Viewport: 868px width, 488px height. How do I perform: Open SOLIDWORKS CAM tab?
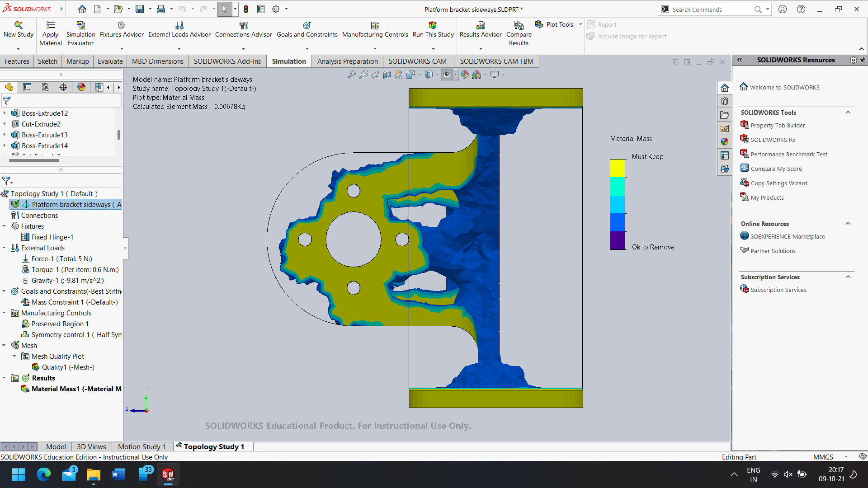(417, 61)
